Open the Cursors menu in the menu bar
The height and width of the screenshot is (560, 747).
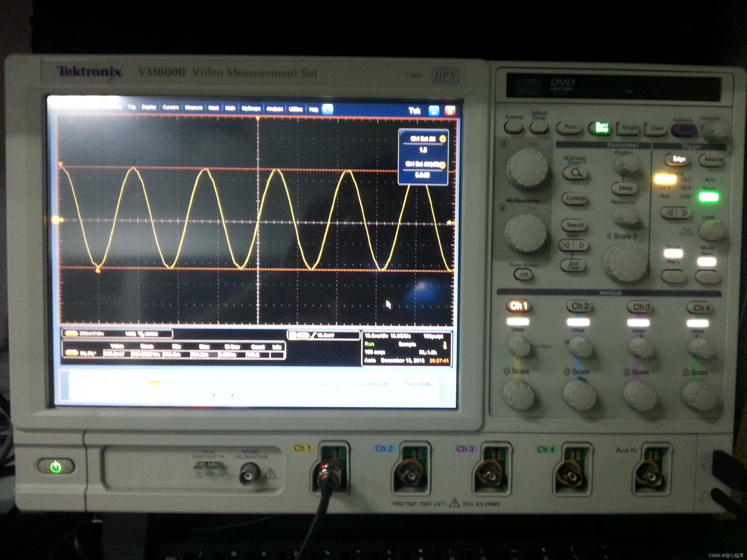[x=171, y=107]
